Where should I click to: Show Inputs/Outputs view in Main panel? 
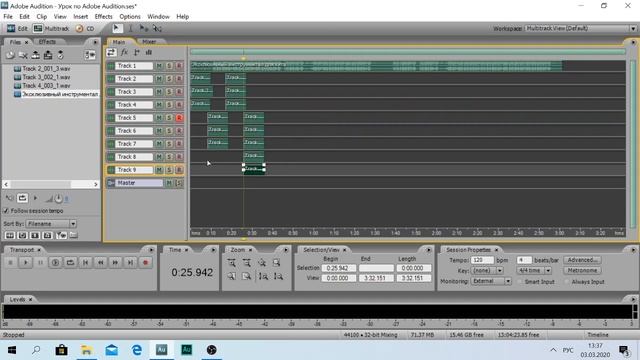pyautogui.click(x=111, y=52)
